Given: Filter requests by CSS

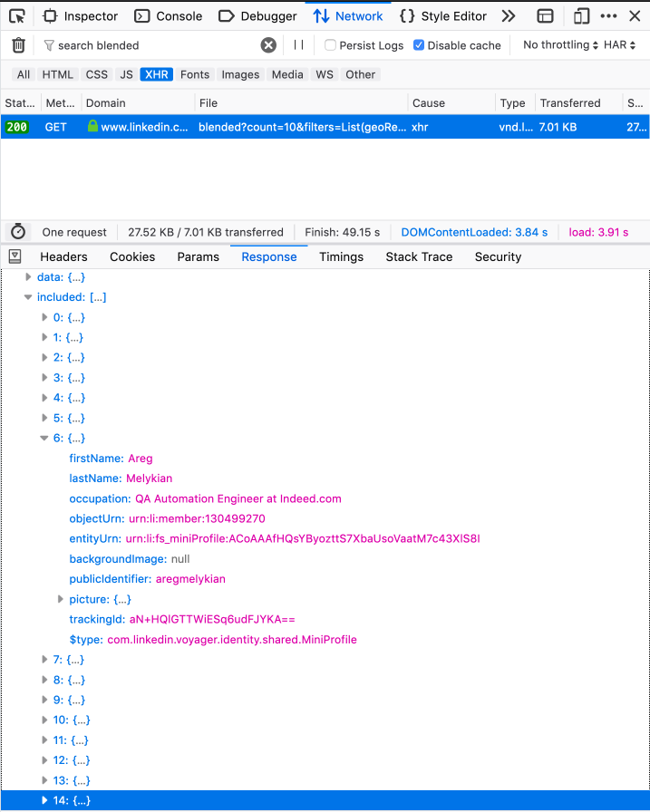Looking at the screenshot, I should tap(97, 74).
